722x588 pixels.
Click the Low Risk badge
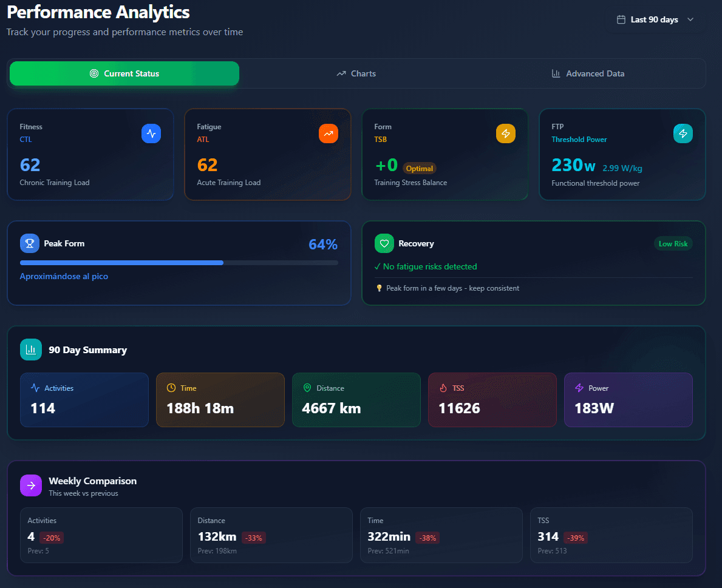click(673, 243)
